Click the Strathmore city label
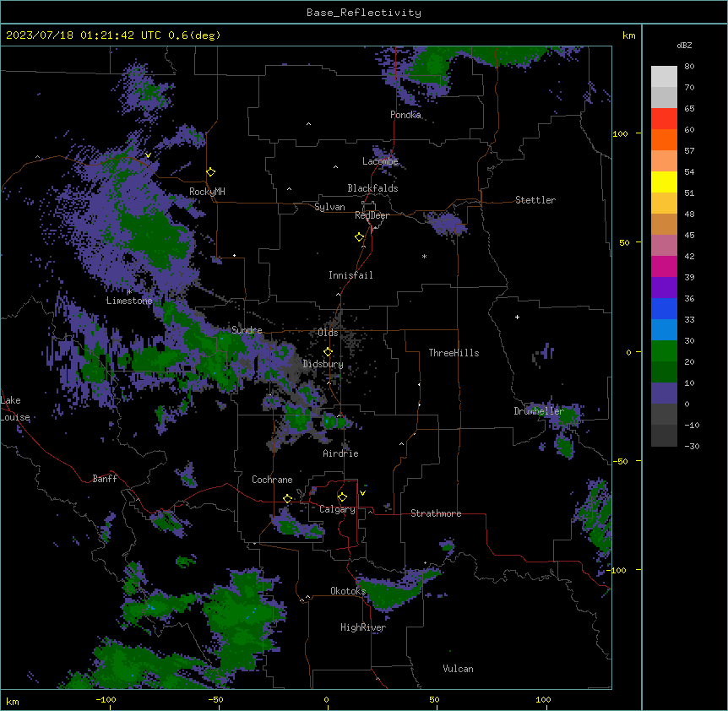The image size is (728, 711). (436, 513)
